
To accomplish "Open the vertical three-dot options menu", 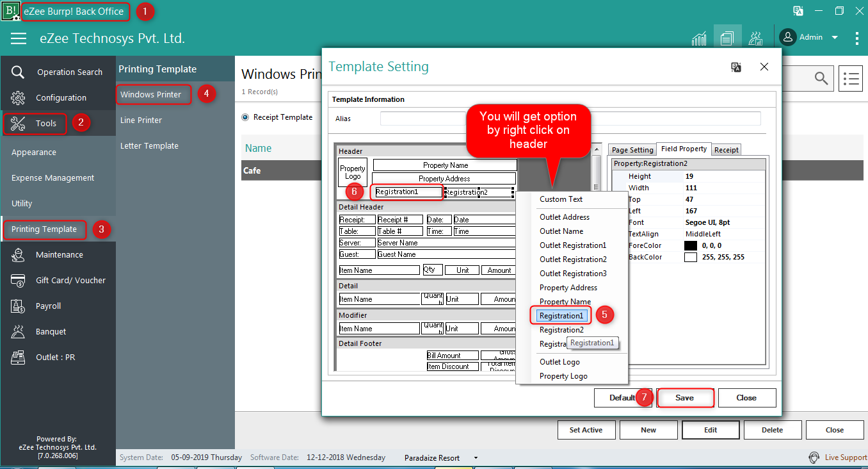I will [x=857, y=38].
